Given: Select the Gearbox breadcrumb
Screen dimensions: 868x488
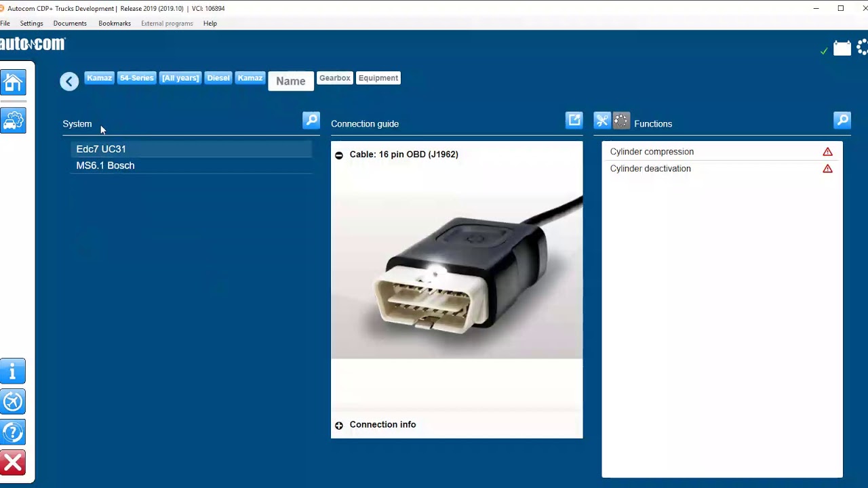Looking at the screenshot, I should pyautogui.click(x=335, y=78).
